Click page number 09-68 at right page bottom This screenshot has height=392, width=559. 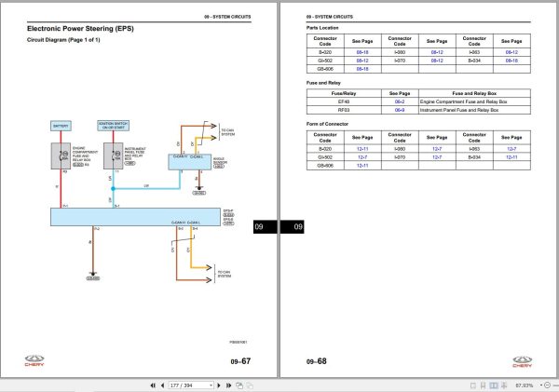point(316,361)
